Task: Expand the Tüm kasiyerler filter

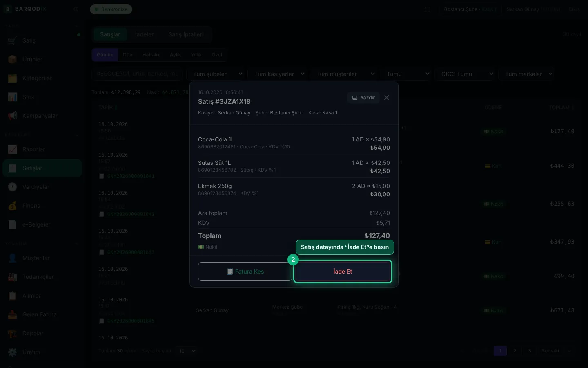Action: coord(278,74)
